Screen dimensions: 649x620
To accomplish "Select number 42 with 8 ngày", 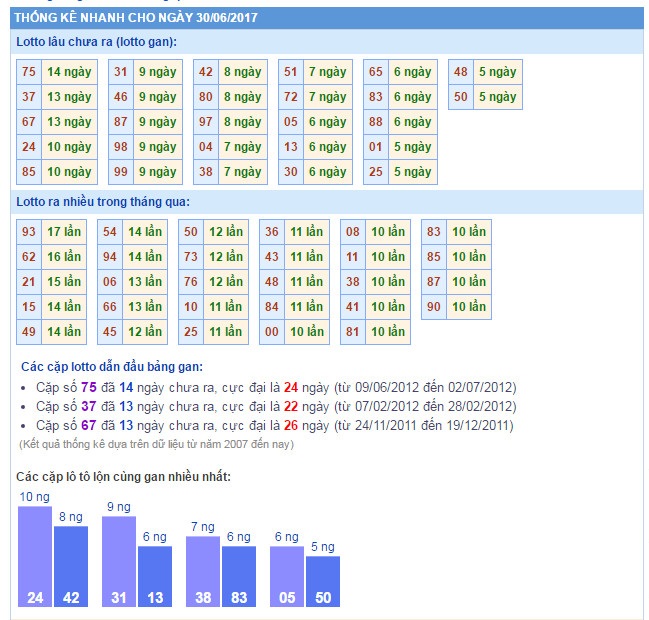I will [x=206, y=72].
